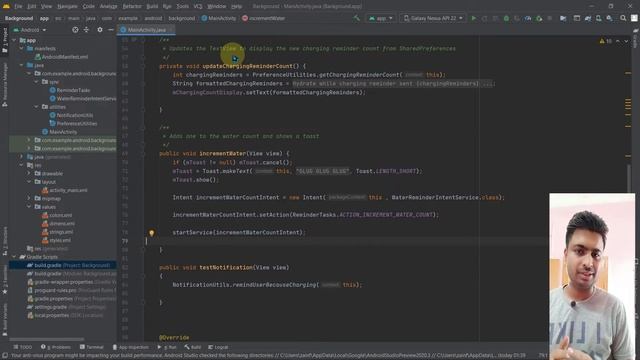Click the MainActivity breadcrumb in navigation bar

click(x=219, y=18)
